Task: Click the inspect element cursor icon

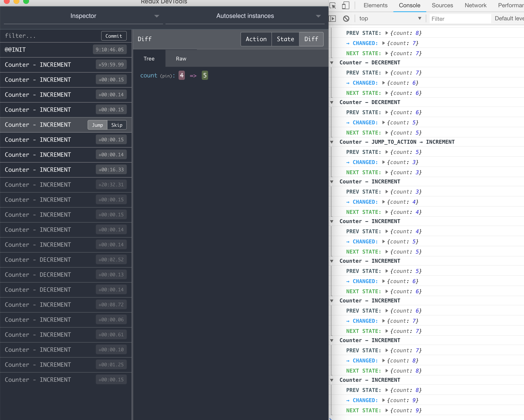Action: click(333, 5)
